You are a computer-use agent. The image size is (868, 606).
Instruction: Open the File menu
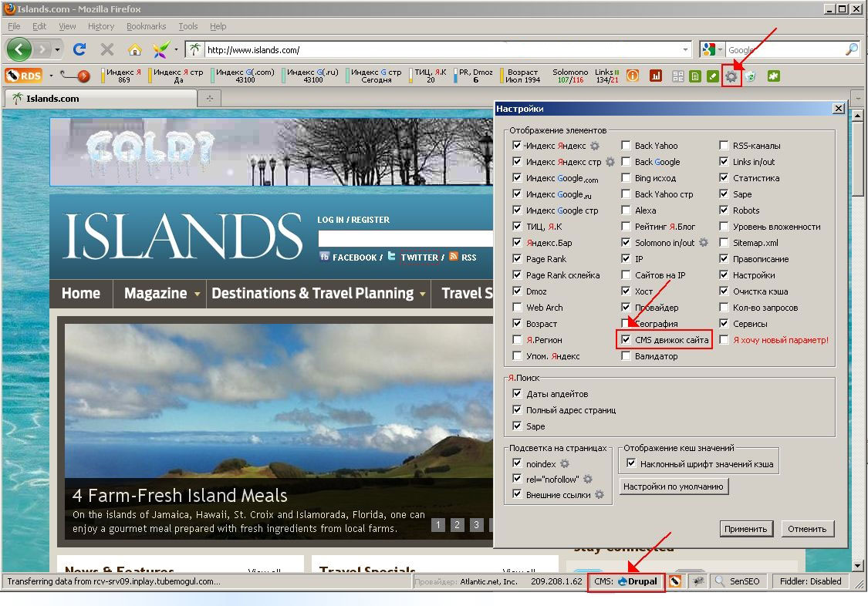[14, 26]
